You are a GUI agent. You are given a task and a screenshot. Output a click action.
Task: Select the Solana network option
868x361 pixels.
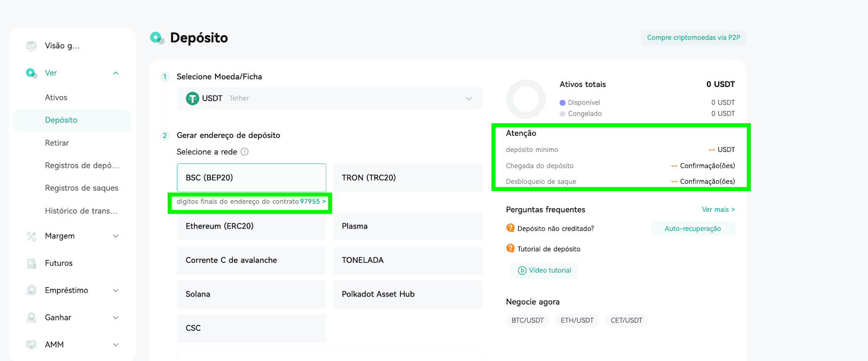click(x=251, y=294)
